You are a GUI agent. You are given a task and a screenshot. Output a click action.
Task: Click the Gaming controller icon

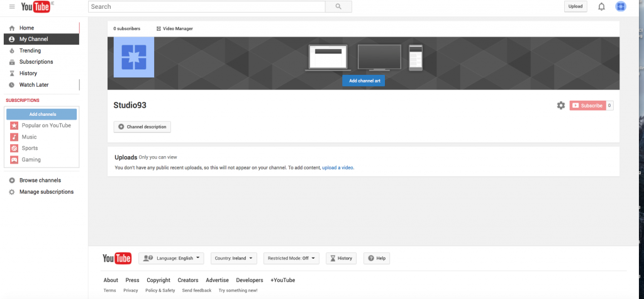[14, 160]
